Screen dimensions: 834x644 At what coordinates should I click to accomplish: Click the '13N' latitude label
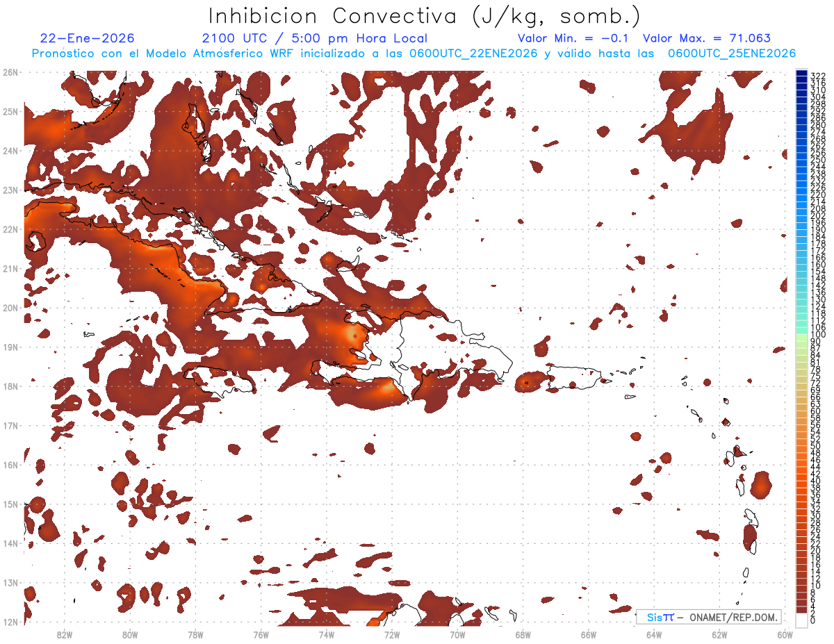10,583
